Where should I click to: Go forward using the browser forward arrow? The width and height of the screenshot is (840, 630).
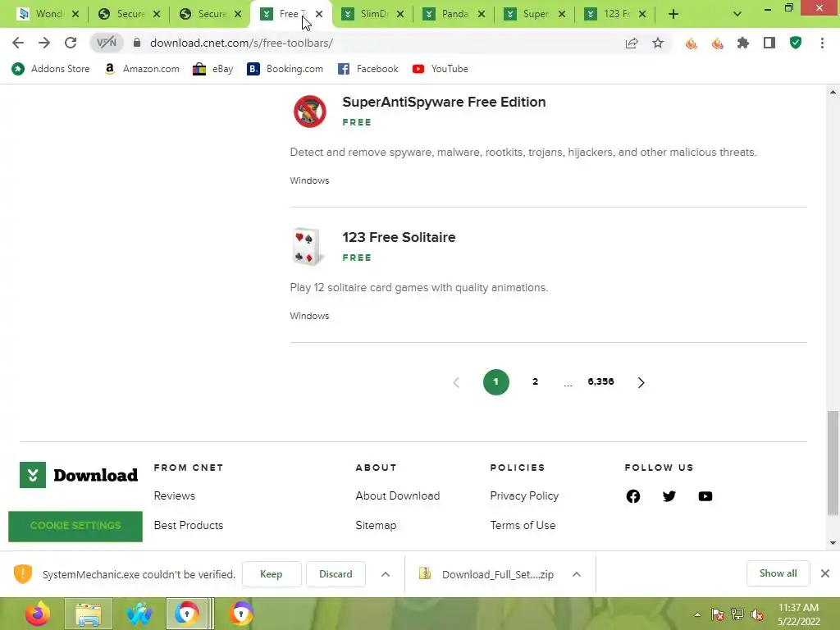pyautogui.click(x=44, y=43)
